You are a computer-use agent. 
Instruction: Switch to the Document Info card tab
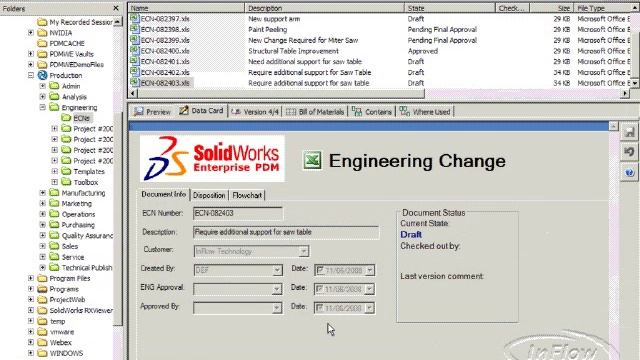click(164, 194)
